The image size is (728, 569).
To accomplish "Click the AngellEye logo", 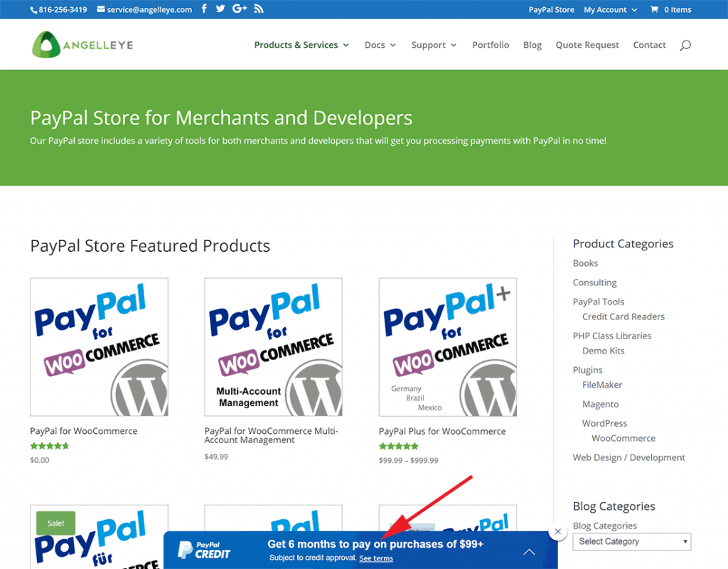I will click(x=81, y=43).
